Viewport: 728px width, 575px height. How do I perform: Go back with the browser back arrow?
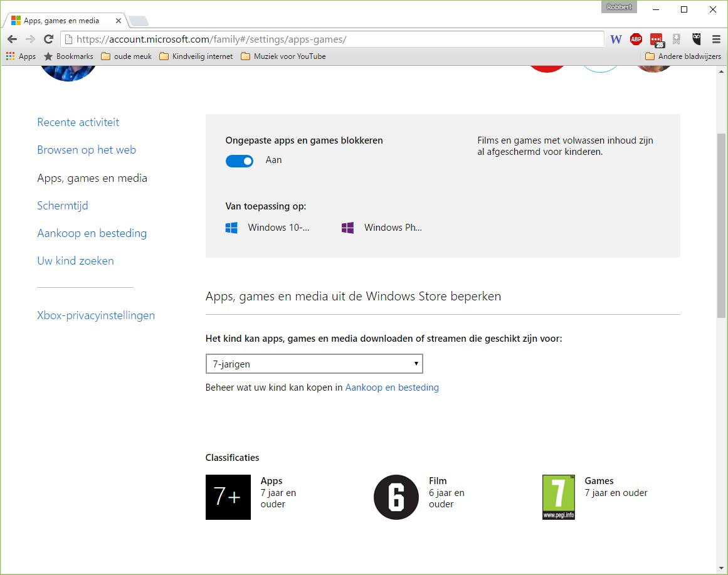tap(13, 40)
